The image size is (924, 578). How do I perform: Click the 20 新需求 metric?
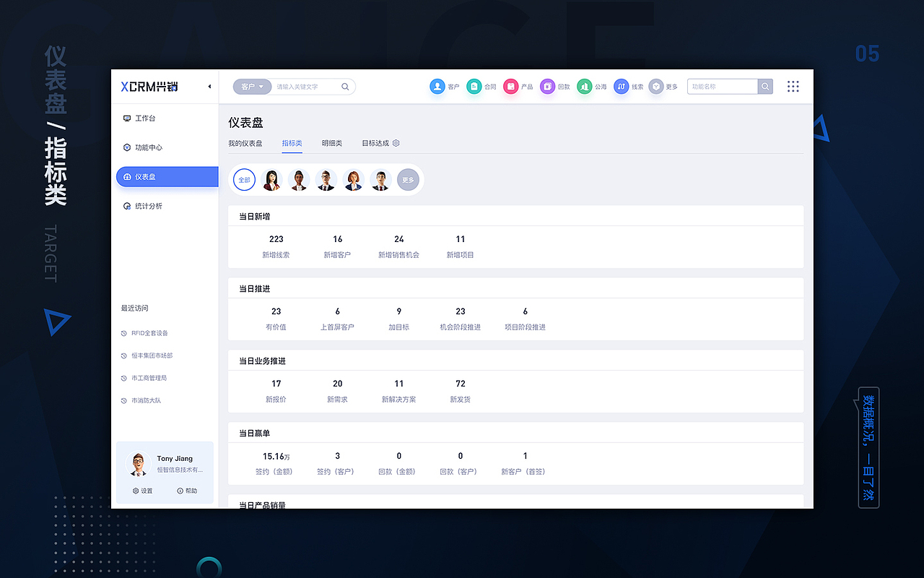[x=337, y=391]
